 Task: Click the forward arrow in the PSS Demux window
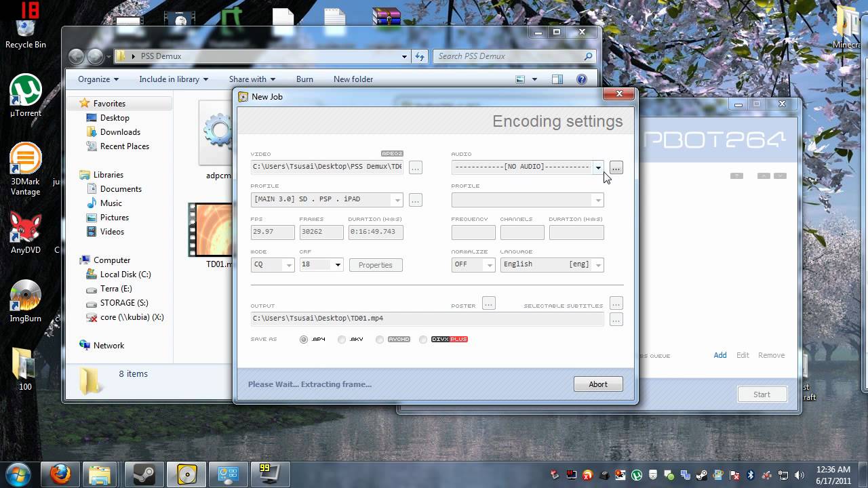pyautogui.click(x=95, y=56)
